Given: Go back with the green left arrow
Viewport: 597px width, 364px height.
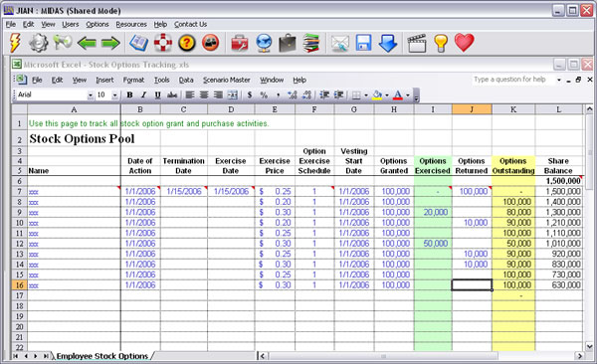Looking at the screenshot, I should 87,43.
